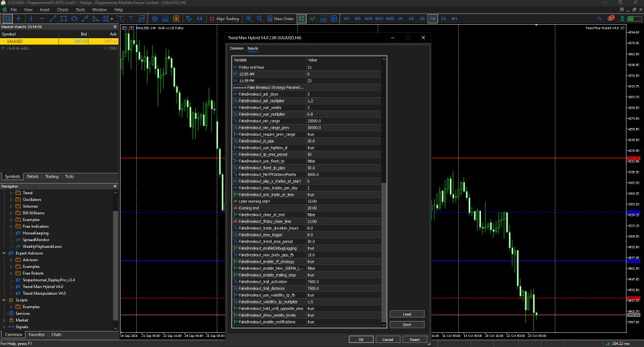Click the Reset button

(x=415, y=340)
